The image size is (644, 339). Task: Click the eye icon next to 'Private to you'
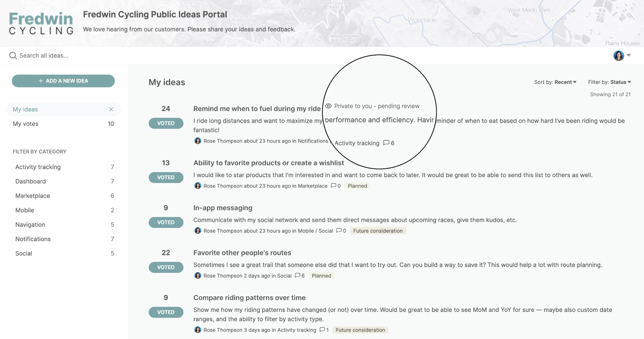pyautogui.click(x=328, y=106)
